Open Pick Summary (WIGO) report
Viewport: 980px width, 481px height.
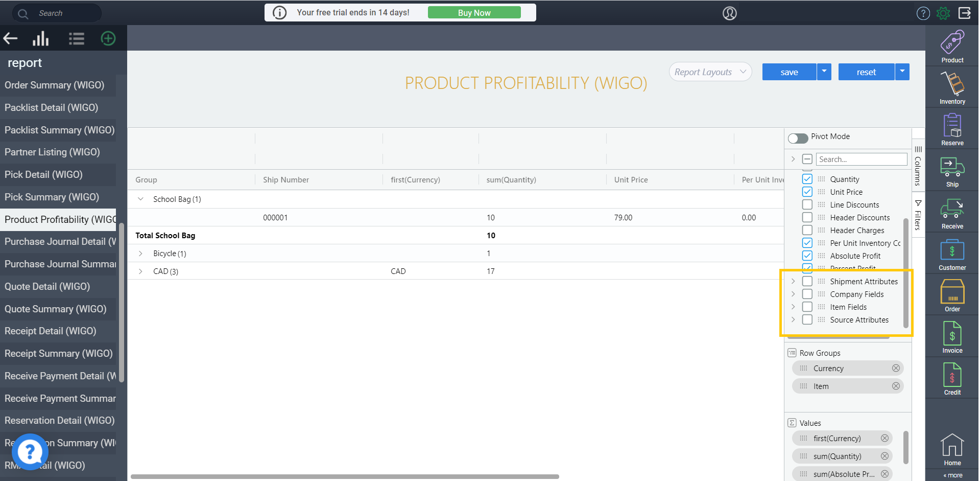[58, 197]
